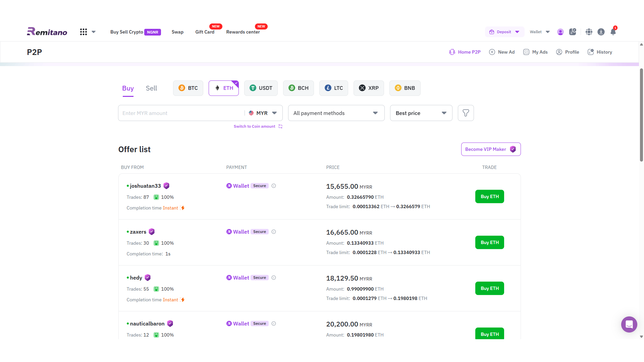Screen dimensions: 644x362
Task: Open the chat support bubble
Action: [629, 324]
